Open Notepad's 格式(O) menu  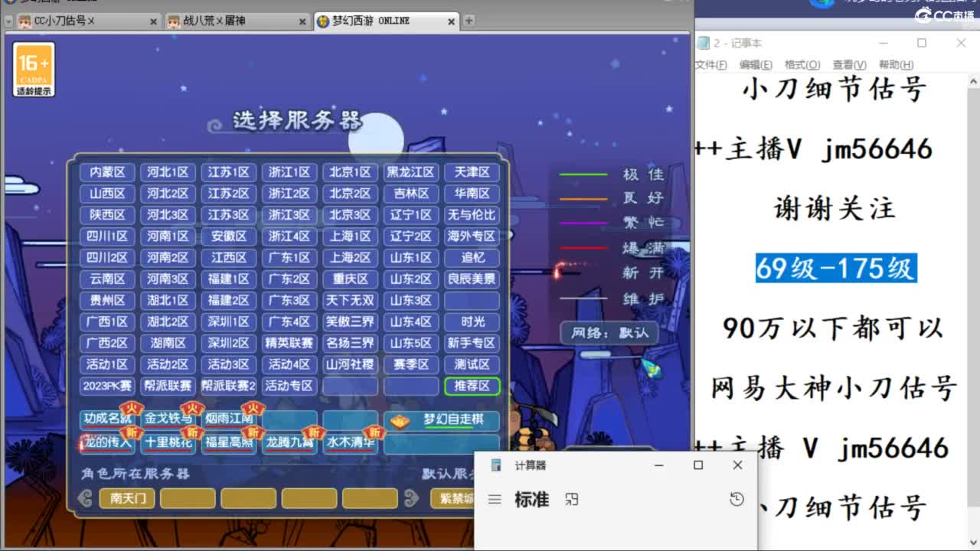click(802, 65)
